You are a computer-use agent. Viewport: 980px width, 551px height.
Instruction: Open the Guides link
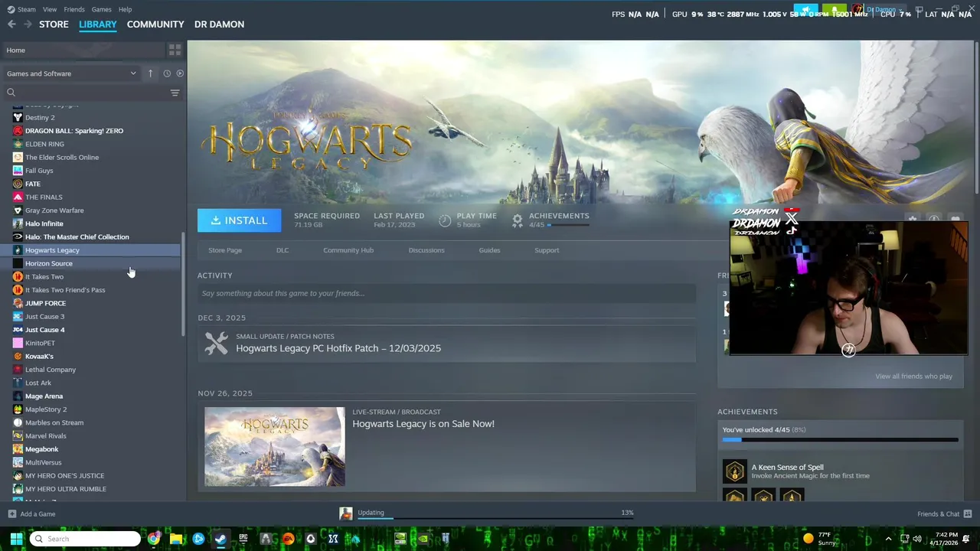point(489,250)
